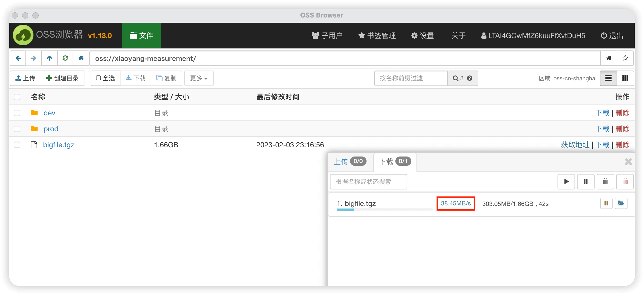
Task: Open the 文件 tab
Action: coord(142,36)
